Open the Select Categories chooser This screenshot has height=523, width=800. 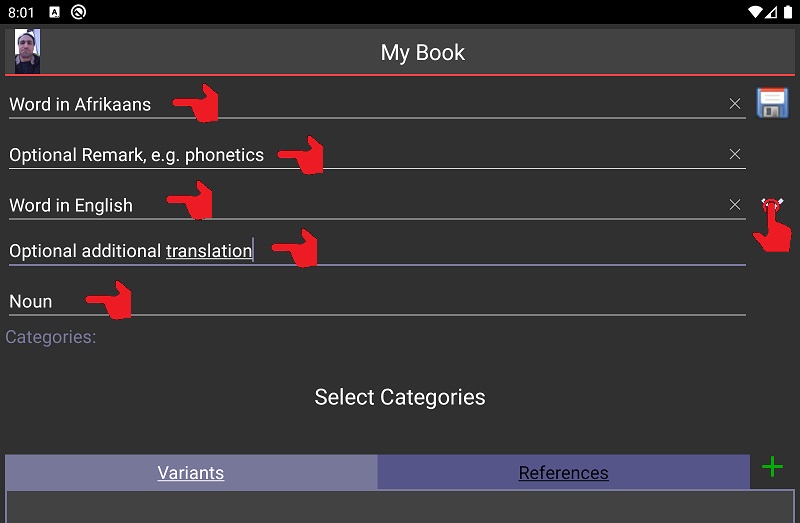tap(399, 397)
